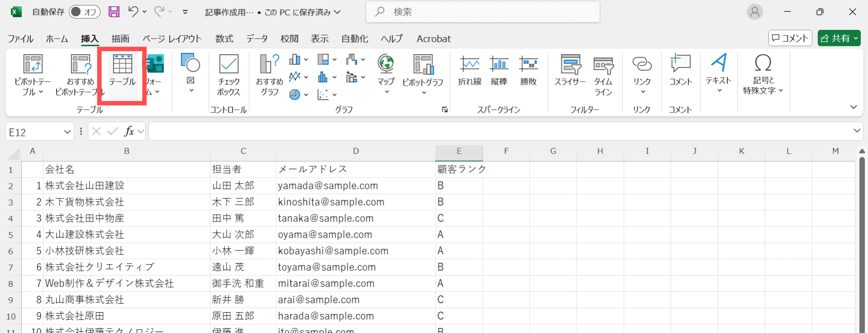Open the Share (共有) dropdown arrow
The width and height of the screenshot is (868, 333).
(856, 38)
